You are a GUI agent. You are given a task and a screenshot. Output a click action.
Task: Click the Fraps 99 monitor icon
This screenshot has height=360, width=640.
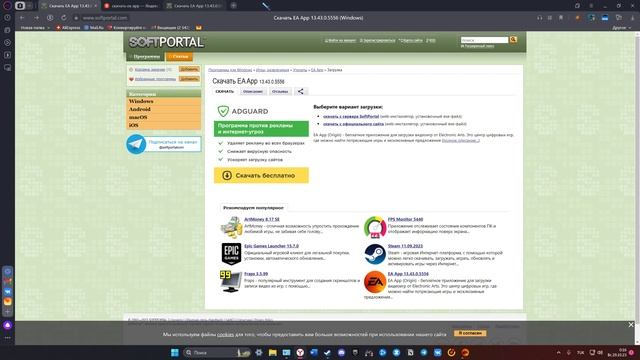click(x=231, y=282)
